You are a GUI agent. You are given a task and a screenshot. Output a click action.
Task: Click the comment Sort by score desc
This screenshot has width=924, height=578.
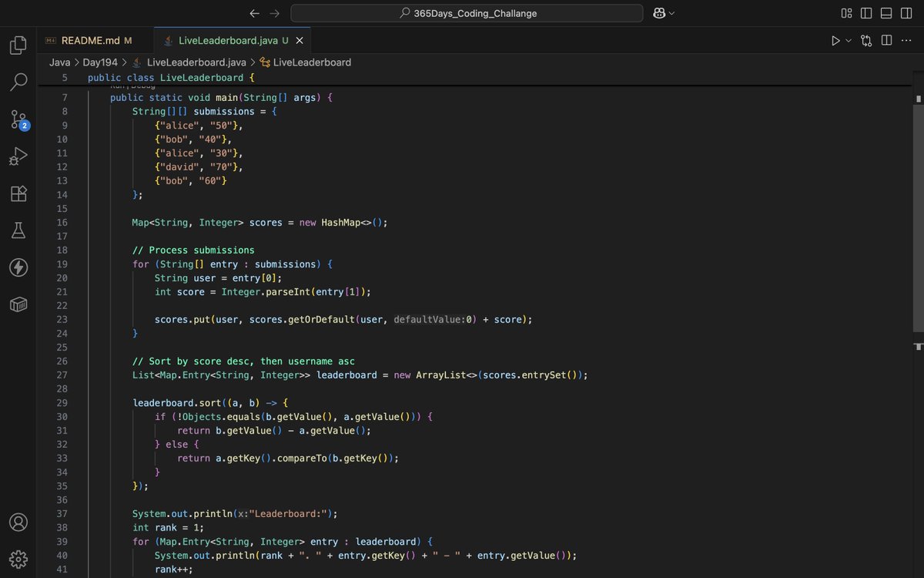click(x=243, y=361)
